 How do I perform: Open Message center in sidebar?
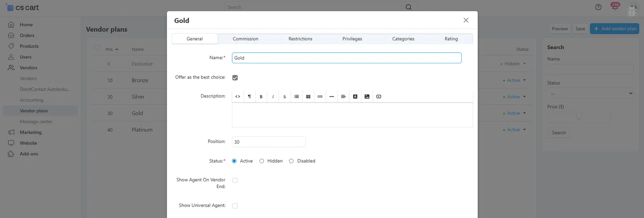point(36,122)
